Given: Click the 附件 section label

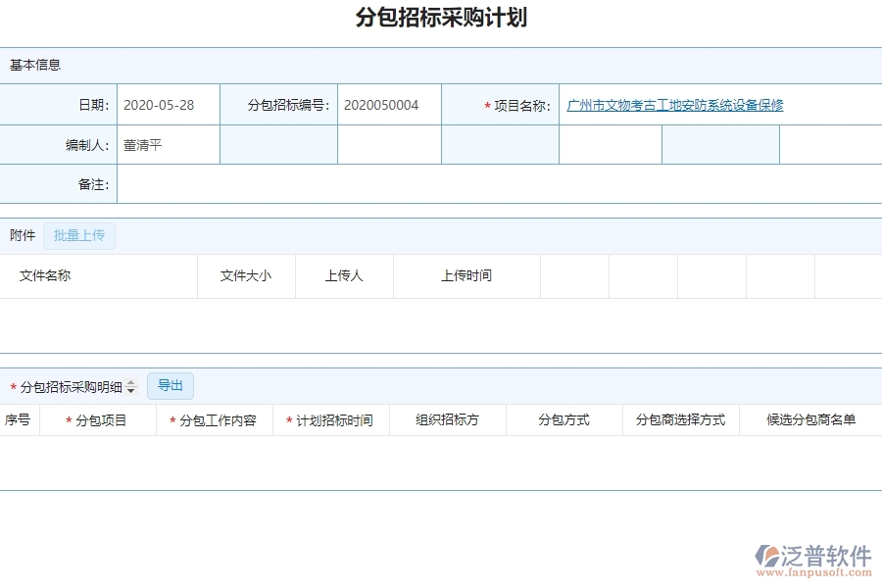Looking at the screenshot, I should [23, 235].
